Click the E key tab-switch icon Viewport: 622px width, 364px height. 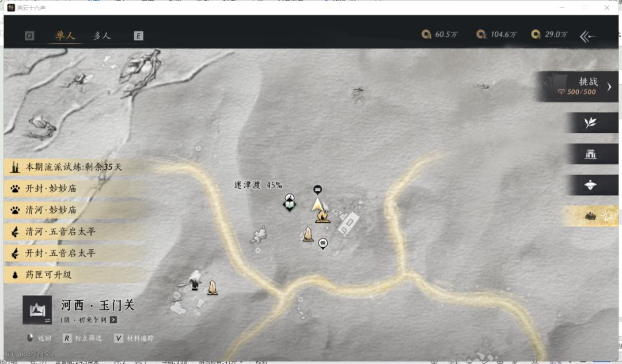click(138, 36)
